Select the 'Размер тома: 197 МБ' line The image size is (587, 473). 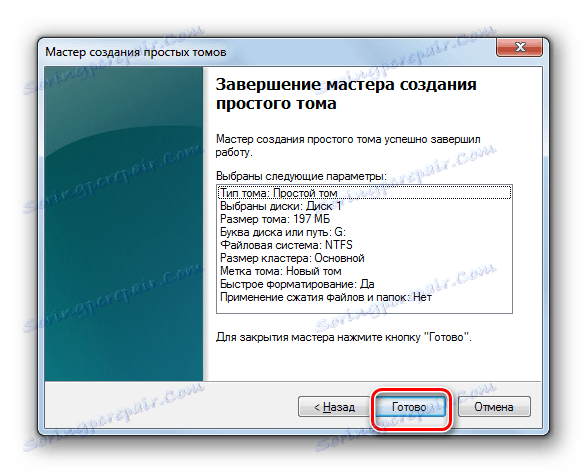point(364,219)
